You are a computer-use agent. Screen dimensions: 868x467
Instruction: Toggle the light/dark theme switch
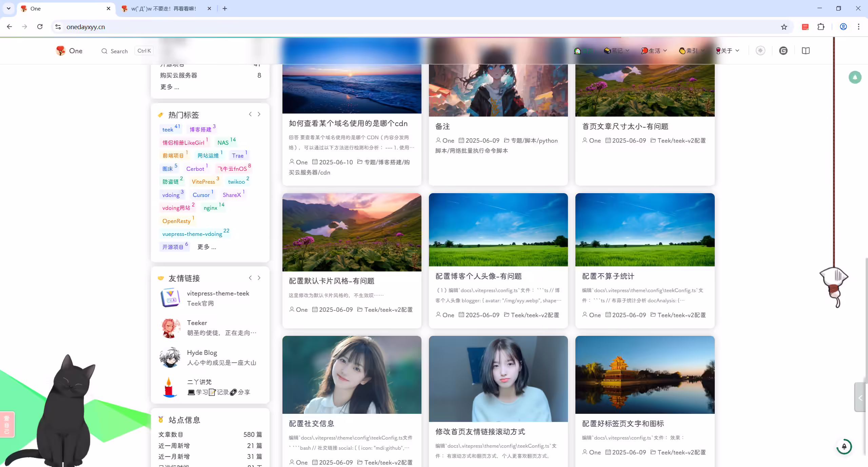760,50
